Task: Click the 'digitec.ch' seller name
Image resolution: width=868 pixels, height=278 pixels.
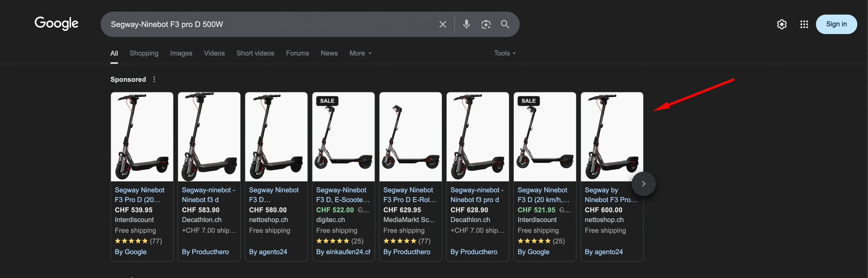Action: (331, 220)
